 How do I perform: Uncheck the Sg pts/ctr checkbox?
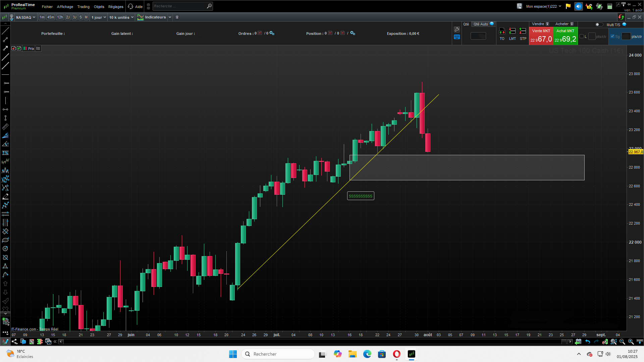pos(612,37)
